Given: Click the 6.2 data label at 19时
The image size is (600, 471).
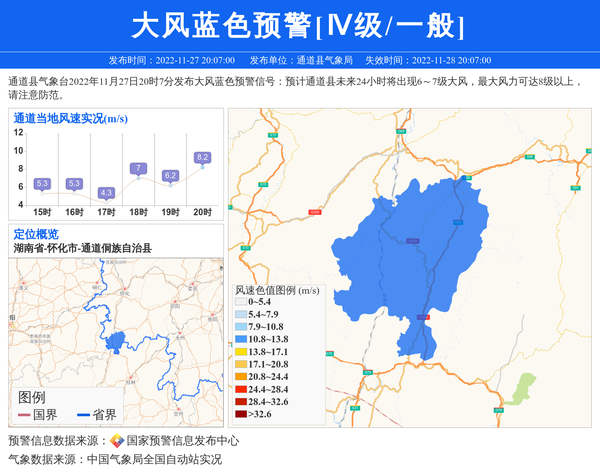Looking at the screenshot, I should [x=170, y=176].
